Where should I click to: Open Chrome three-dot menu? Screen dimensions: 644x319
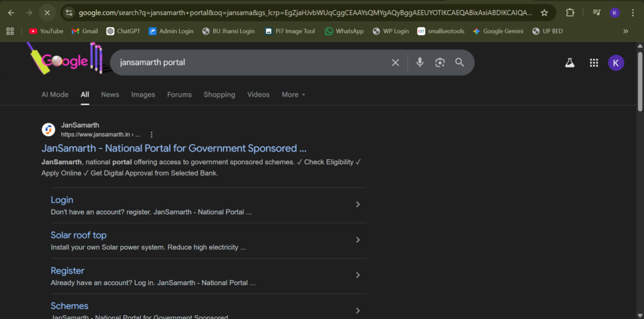[633, 13]
